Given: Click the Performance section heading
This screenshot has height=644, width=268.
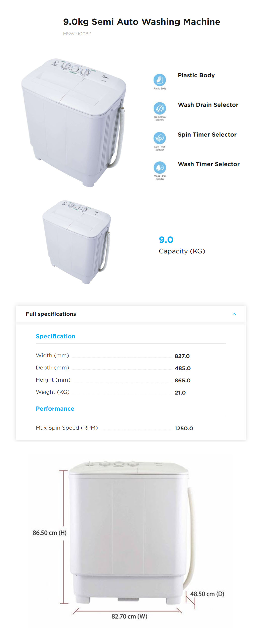Looking at the screenshot, I should [x=55, y=408].
